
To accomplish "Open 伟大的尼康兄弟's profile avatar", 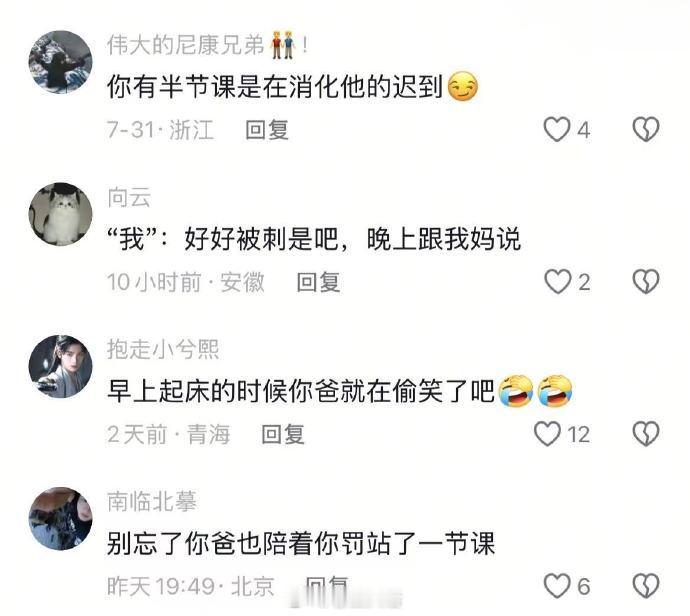I will (61, 62).
